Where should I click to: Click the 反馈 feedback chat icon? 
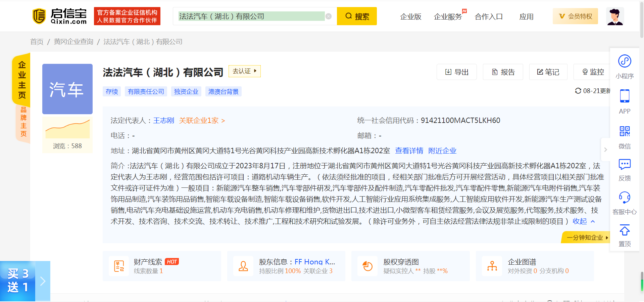point(625,164)
